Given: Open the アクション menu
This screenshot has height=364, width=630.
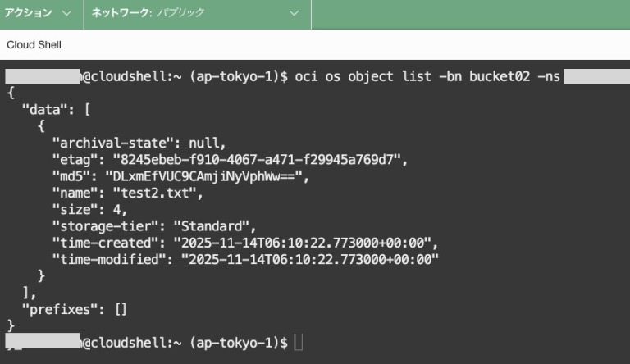Looking at the screenshot, I should click(x=30, y=14).
